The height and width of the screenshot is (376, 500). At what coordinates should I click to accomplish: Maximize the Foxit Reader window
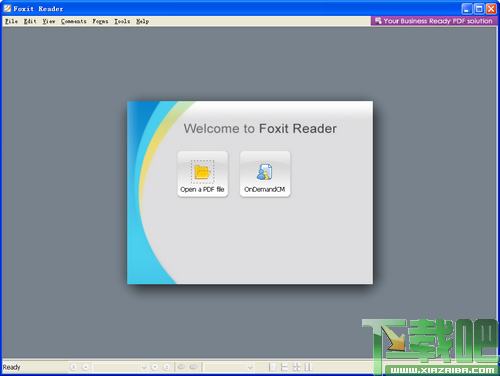(479, 9)
